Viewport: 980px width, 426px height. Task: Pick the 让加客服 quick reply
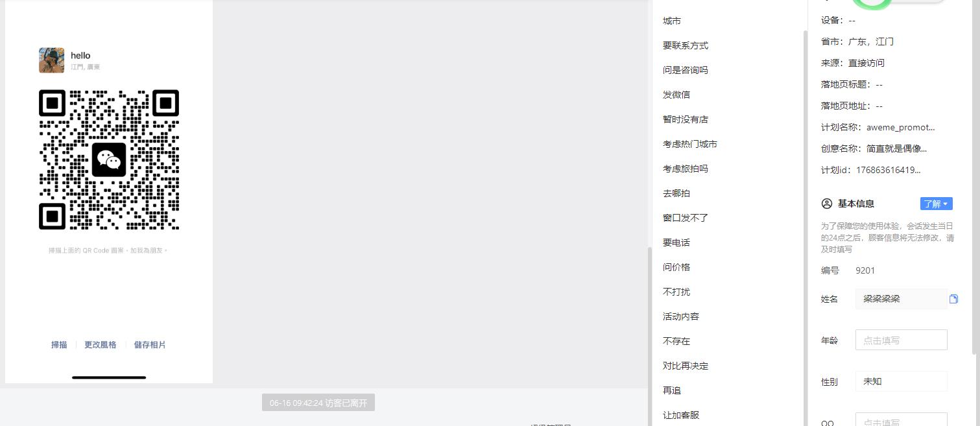(x=681, y=415)
